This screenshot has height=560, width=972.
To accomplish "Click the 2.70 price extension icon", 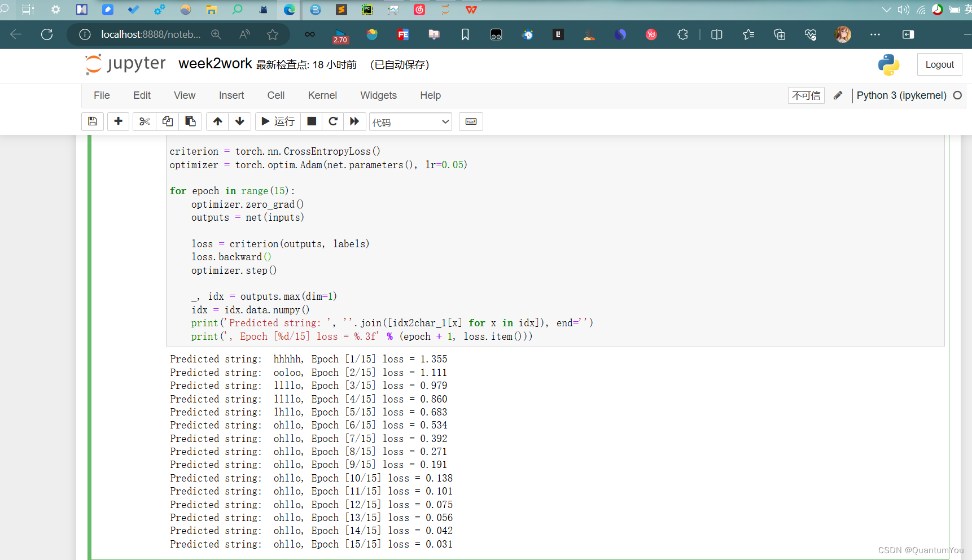I will pos(341,36).
